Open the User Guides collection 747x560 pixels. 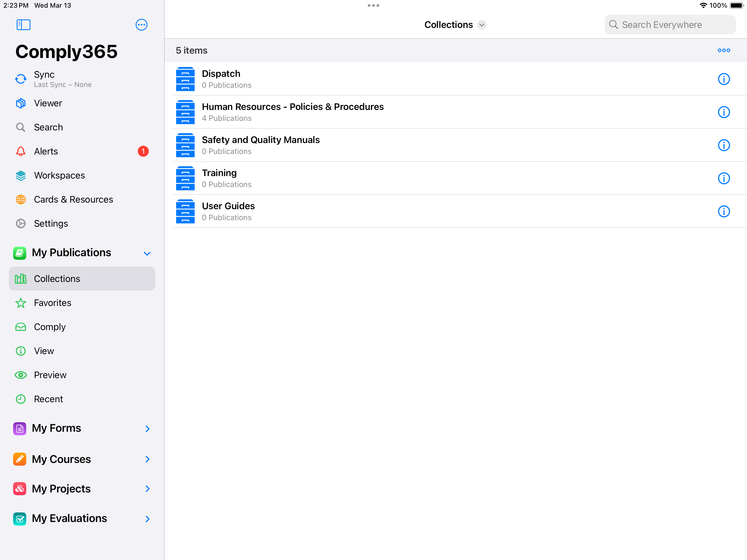[x=228, y=211]
